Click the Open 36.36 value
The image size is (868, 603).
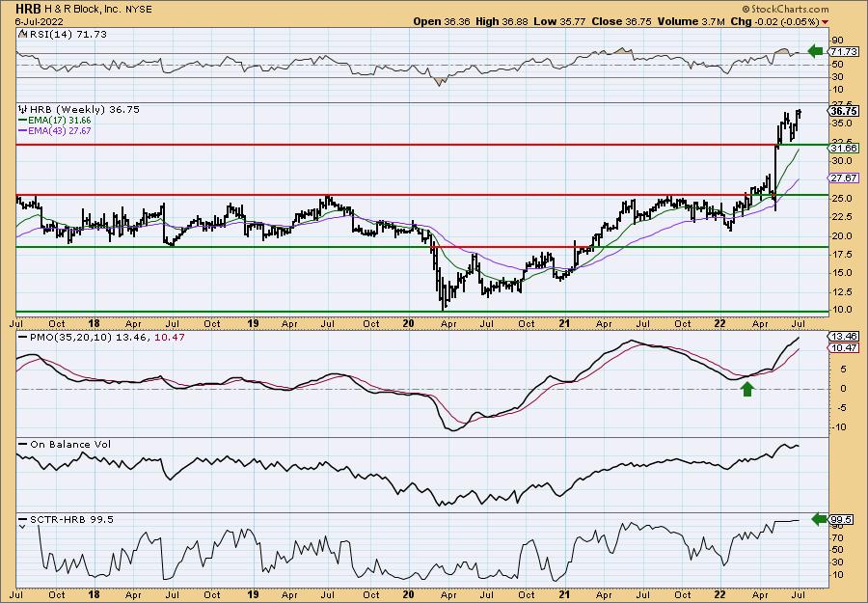pyautogui.click(x=443, y=21)
